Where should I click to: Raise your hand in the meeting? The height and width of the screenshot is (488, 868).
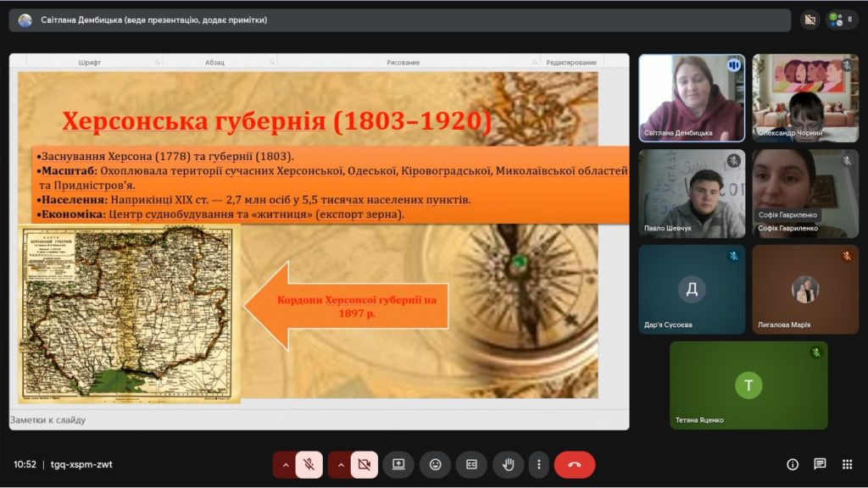(509, 464)
